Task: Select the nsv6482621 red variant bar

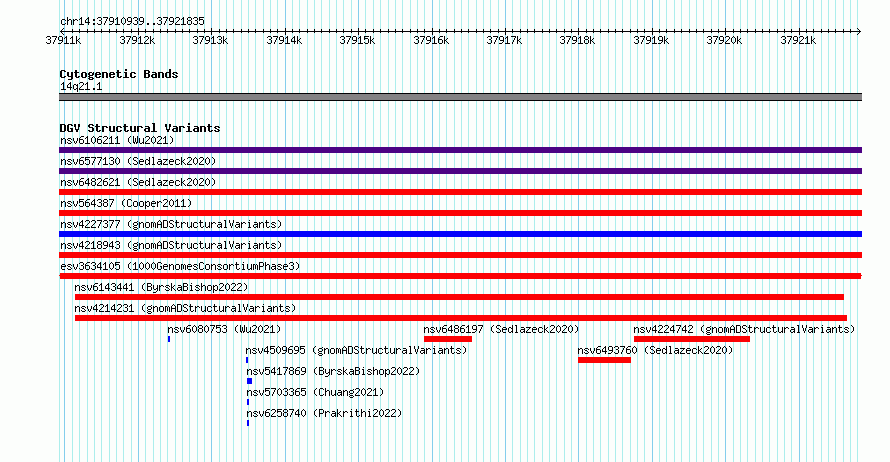Action: coord(460,192)
